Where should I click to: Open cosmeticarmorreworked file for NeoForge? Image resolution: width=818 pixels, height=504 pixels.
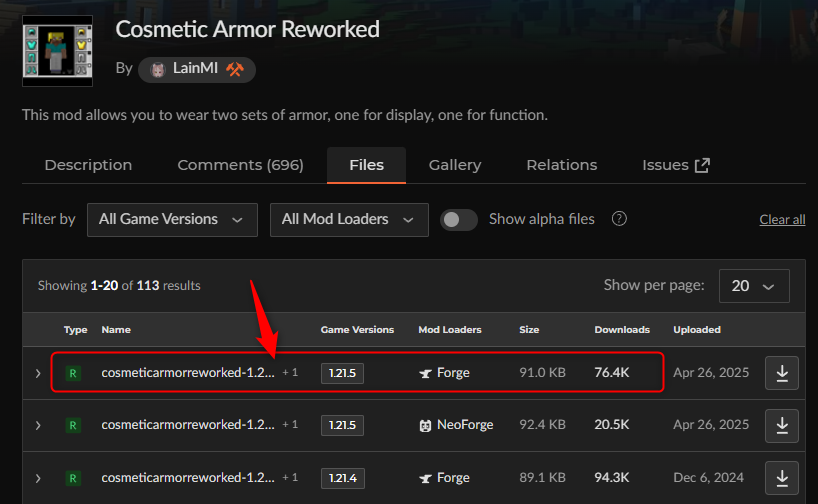188,425
